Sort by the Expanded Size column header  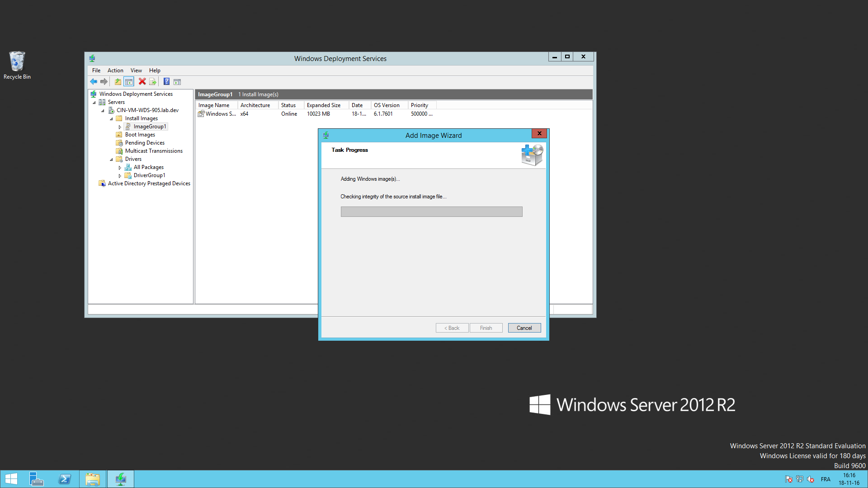coord(326,105)
